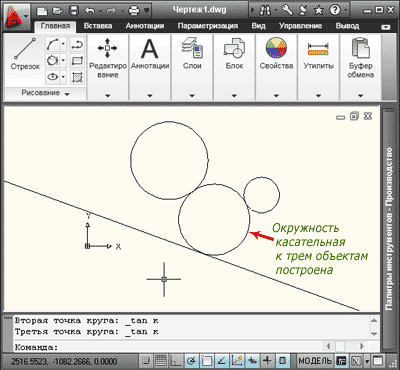Toggle Quick Properties in status bar
400x370 pixels.
[x=283, y=361]
